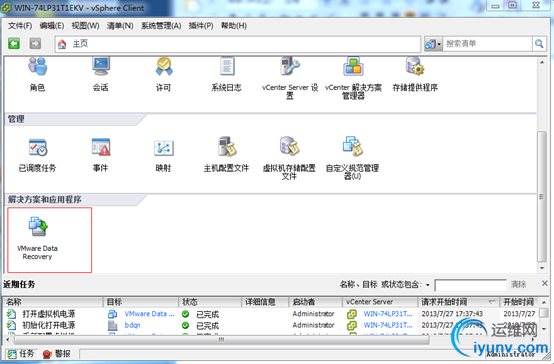
Task: Sort by 目标 column header
Action: click(x=141, y=302)
